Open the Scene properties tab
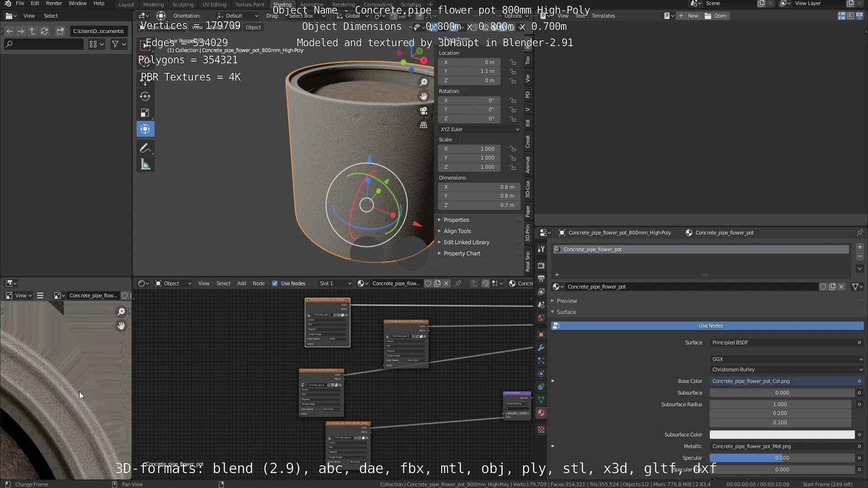 [x=541, y=305]
